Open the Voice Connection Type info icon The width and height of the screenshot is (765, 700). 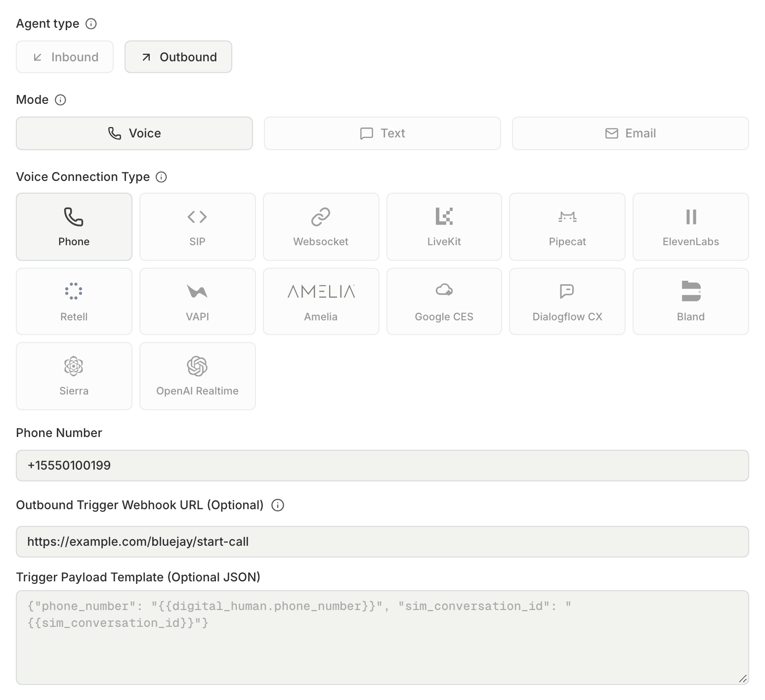161,177
